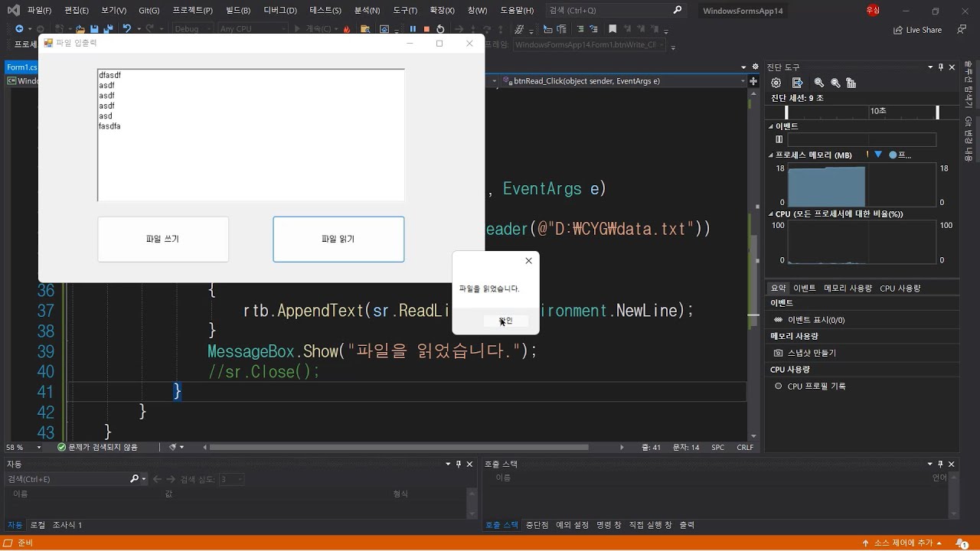Open the diagnostic tools window options dropdown arrow
Screen dimensions: 980x551
930,67
